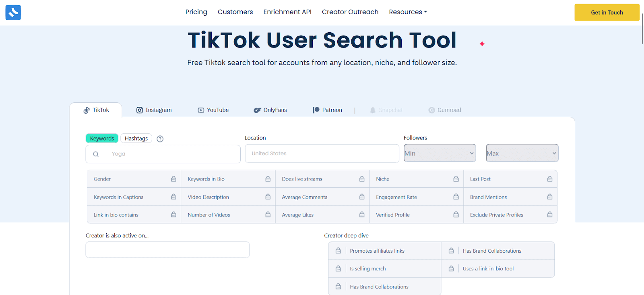644x295 pixels.
Task: Click the lock icon beside Engagement Rate
Action: [x=456, y=197]
